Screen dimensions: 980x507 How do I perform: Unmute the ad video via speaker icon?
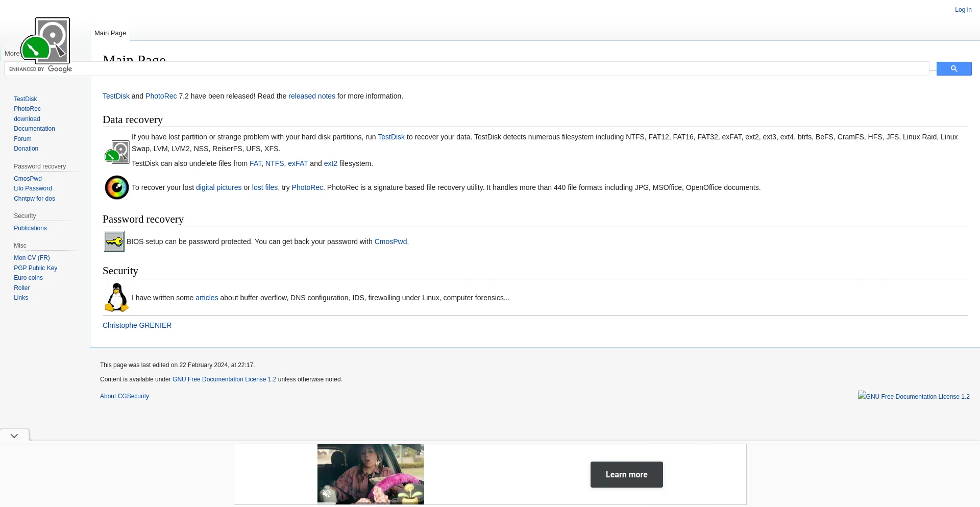(x=327, y=494)
